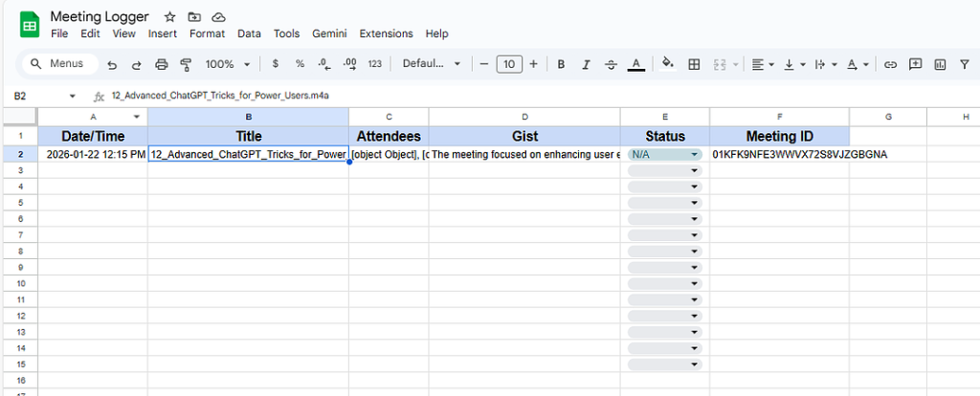Viewport: 980px width, 396px height.
Task: Open the font family dropdown
Action: tap(432, 64)
